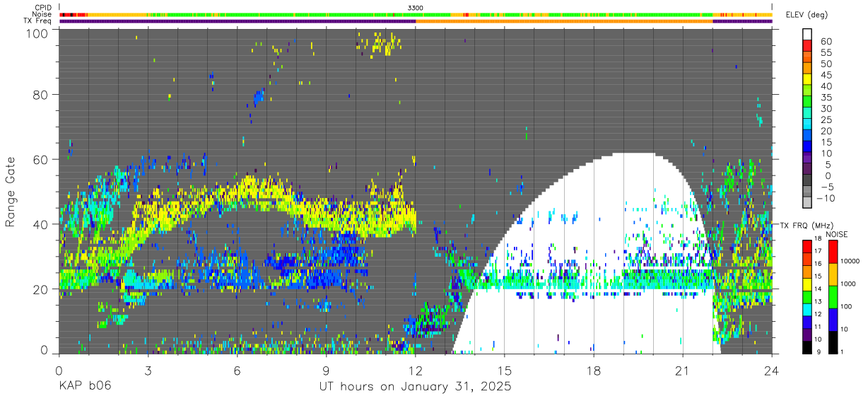Pick the yellow TX FRQ swatch between 15 and 14
The height and width of the screenshot is (401, 868).
(x=807, y=284)
